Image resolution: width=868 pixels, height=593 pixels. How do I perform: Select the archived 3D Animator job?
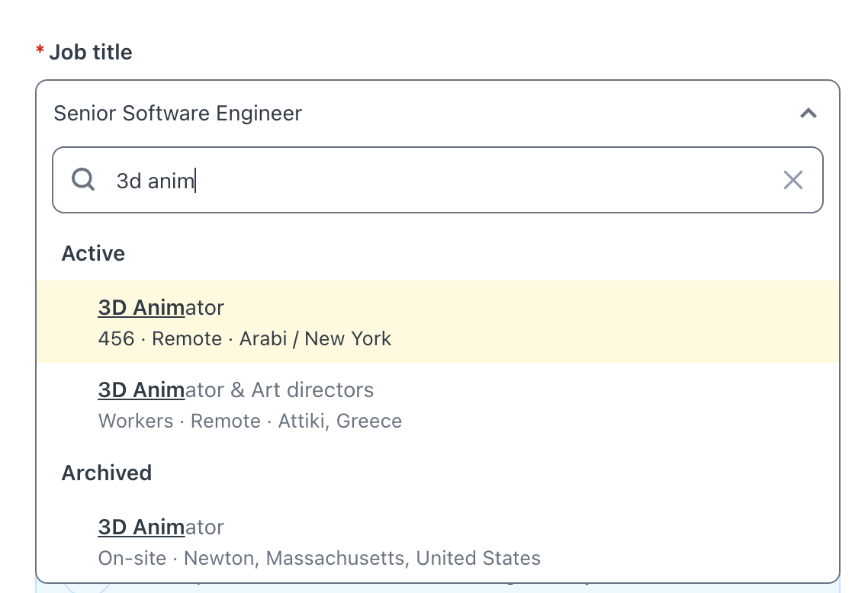[160, 527]
